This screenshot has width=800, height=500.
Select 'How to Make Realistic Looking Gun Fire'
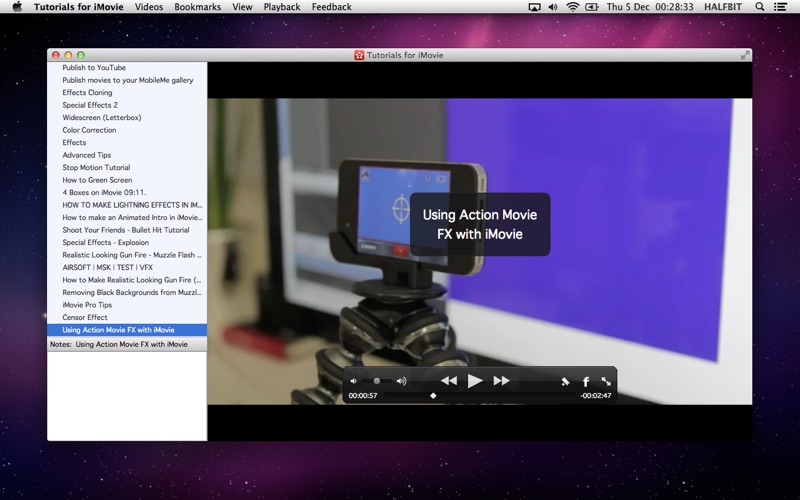tap(127, 280)
